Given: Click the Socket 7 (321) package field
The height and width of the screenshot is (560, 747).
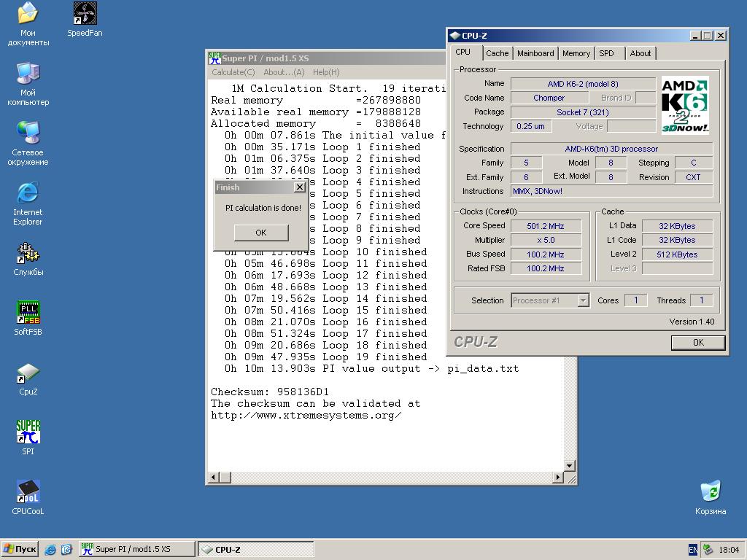Looking at the screenshot, I should coord(583,112).
